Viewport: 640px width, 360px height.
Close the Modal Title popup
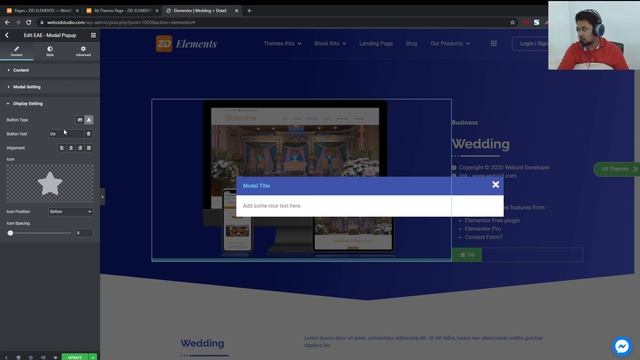496,185
